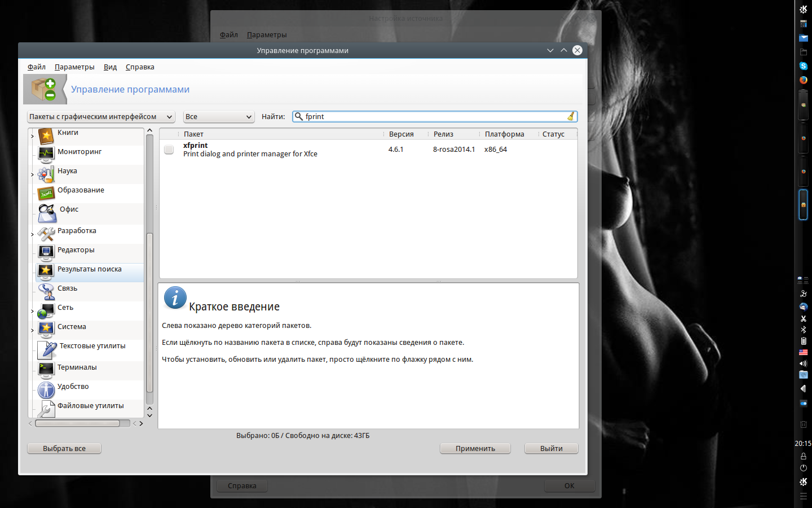This screenshot has width=812, height=508.
Task: Click the Файловые утилиты wrench icon
Action: click(x=46, y=409)
